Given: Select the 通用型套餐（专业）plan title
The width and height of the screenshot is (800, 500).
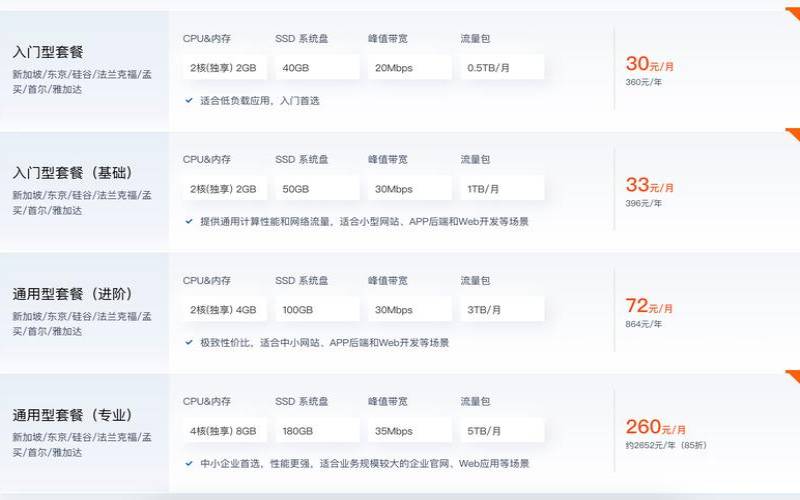Looking at the screenshot, I should 73,414.
